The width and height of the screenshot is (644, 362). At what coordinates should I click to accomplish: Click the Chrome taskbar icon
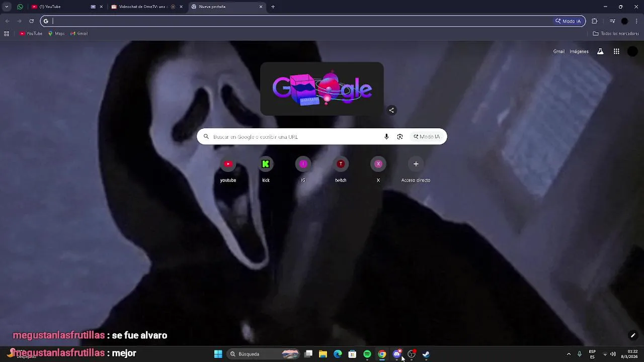[x=382, y=354]
